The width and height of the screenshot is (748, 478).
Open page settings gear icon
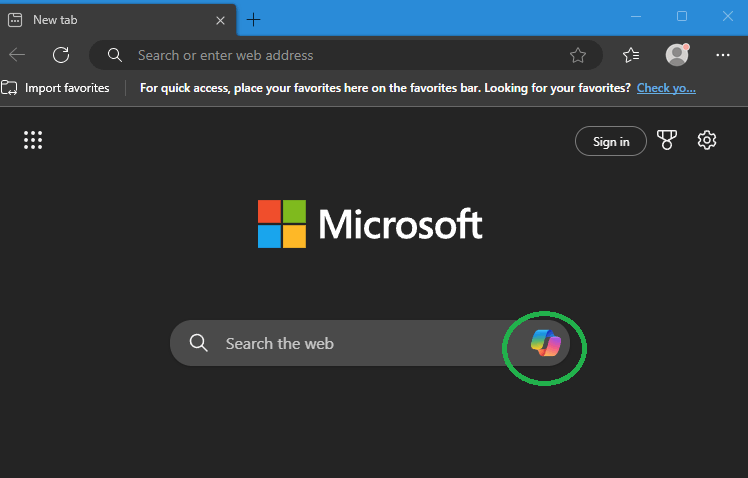706,140
